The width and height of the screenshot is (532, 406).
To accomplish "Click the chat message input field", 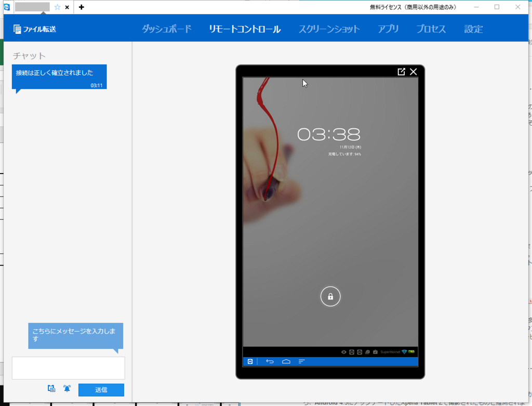I will tap(69, 368).
